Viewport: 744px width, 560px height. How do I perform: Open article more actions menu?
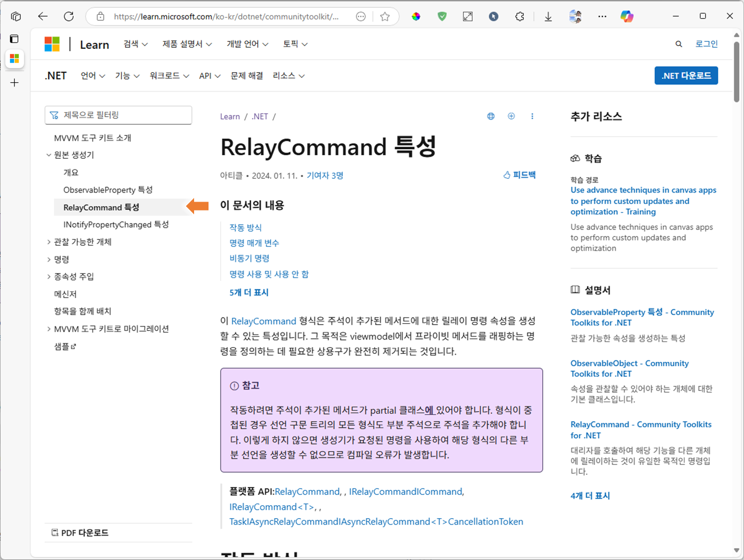tap(532, 116)
